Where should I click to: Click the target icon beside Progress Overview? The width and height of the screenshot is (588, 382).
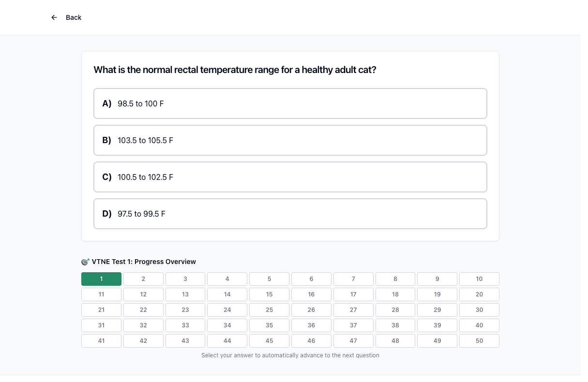(x=86, y=262)
